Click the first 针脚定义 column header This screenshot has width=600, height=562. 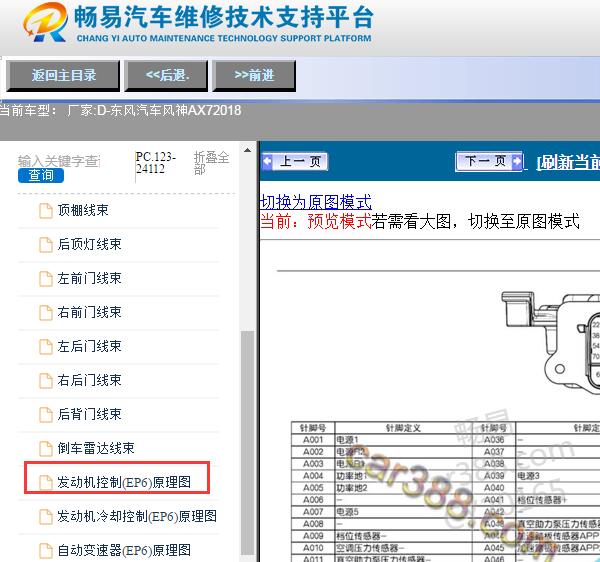pyautogui.click(x=403, y=428)
